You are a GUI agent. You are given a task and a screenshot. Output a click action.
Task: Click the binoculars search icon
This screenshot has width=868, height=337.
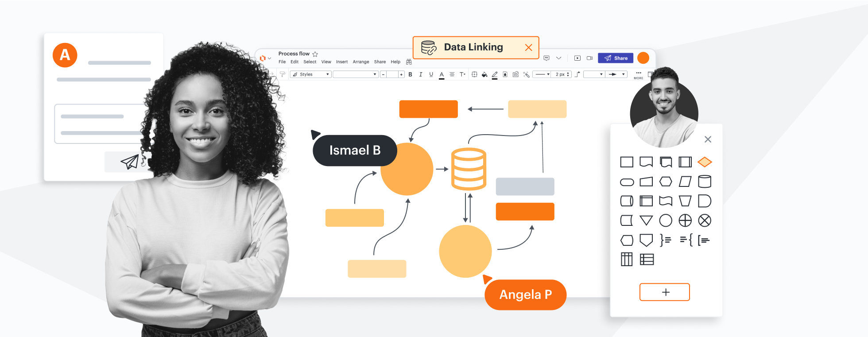tap(409, 62)
